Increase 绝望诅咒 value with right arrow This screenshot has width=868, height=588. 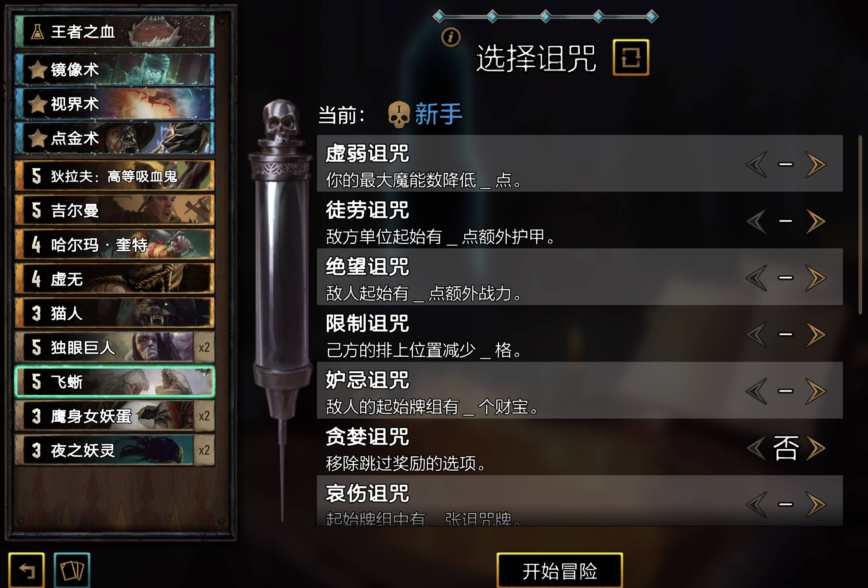(x=816, y=278)
